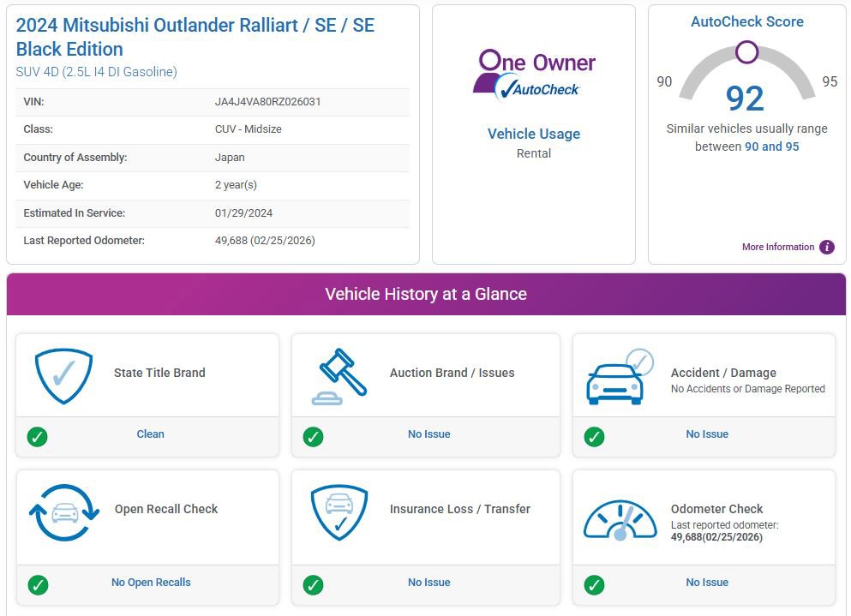Open the Clean title brand link
This screenshot has height=616, width=851.
point(150,434)
